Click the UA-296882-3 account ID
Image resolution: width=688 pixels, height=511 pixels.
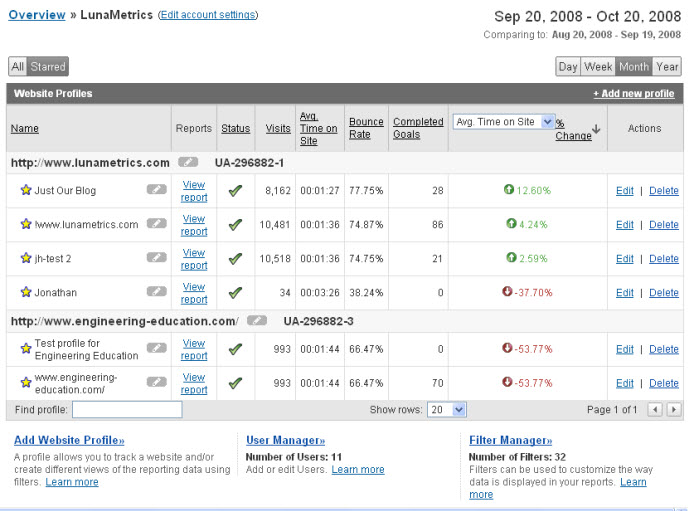coord(318,321)
